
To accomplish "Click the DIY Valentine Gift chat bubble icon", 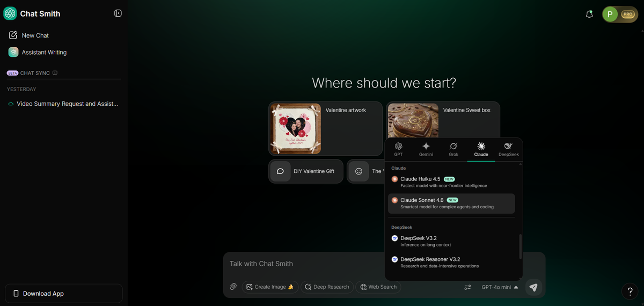I will pyautogui.click(x=280, y=171).
